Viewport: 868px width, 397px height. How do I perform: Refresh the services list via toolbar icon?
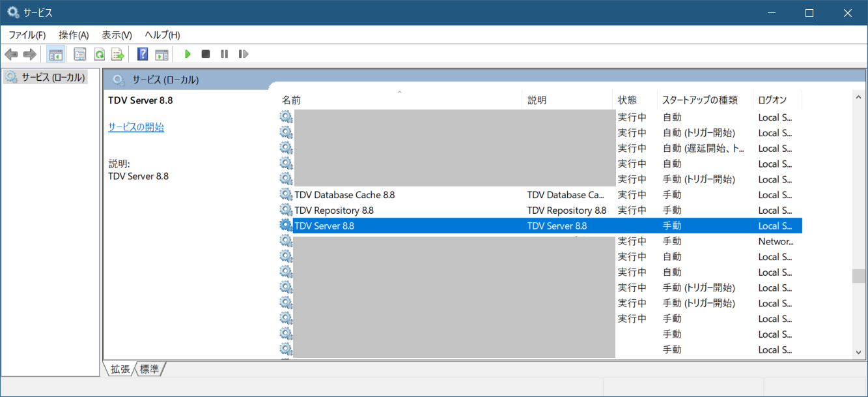click(99, 54)
